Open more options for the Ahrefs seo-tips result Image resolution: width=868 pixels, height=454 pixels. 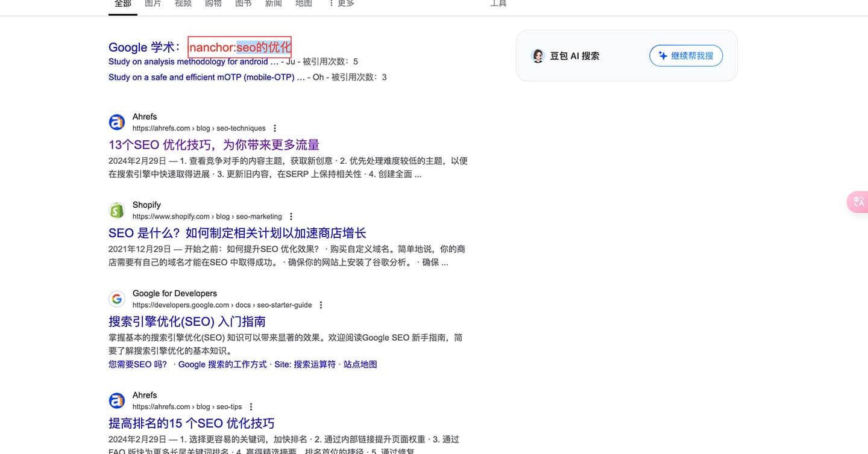coord(251,406)
